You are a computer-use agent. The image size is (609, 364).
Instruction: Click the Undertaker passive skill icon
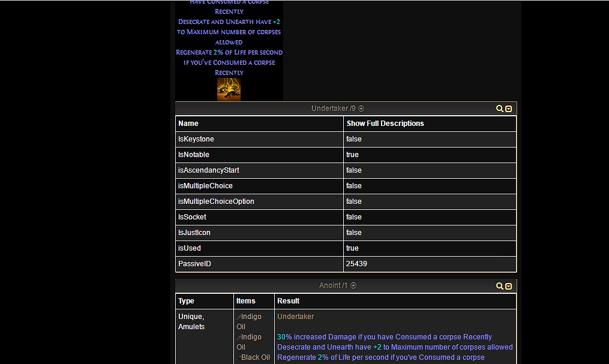pyautogui.click(x=229, y=89)
